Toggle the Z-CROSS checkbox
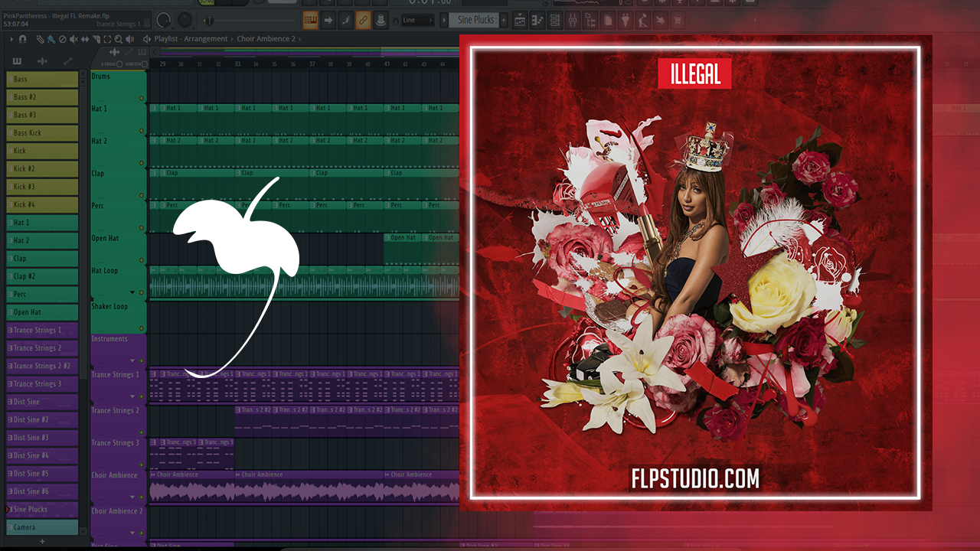The height and width of the screenshot is (551, 980). (x=119, y=64)
